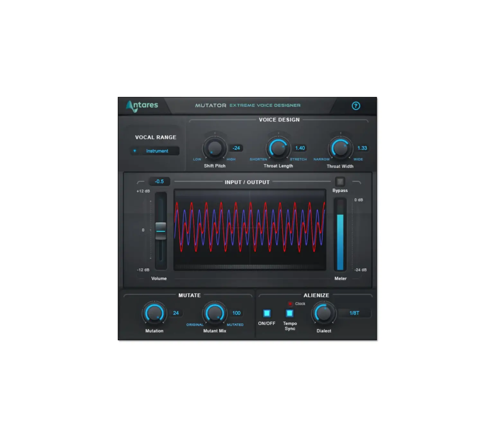Click the red Clock indicator light
The height and width of the screenshot is (438, 504).
pos(290,303)
